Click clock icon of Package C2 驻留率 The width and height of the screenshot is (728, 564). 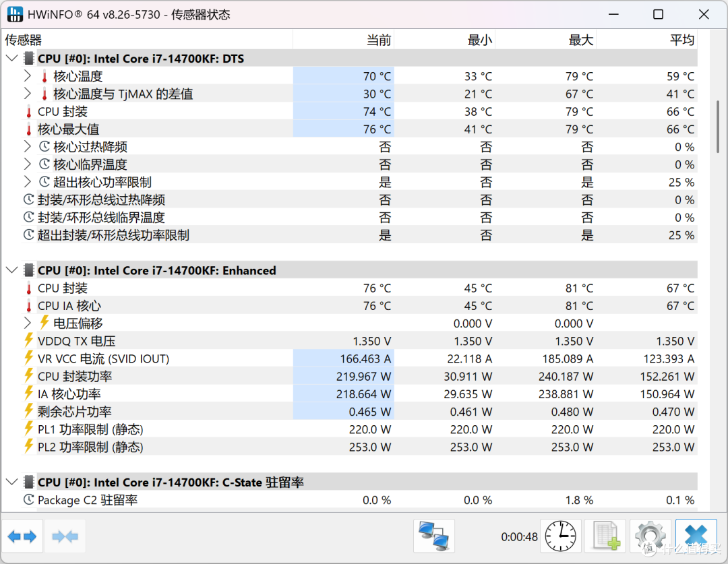pos(29,500)
